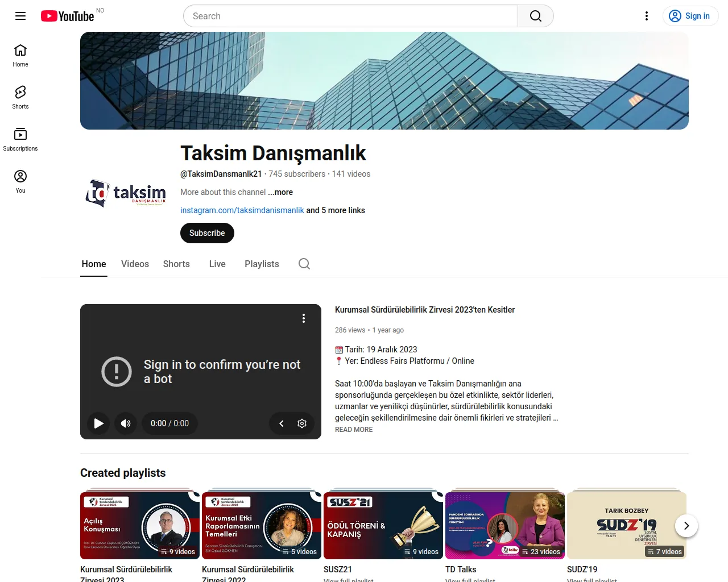Open the Kurumsal Sürdürülebilirlik Zirvesi 2023 playlist title
Viewport: 728px width, 582px height.
(x=126, y=574)
